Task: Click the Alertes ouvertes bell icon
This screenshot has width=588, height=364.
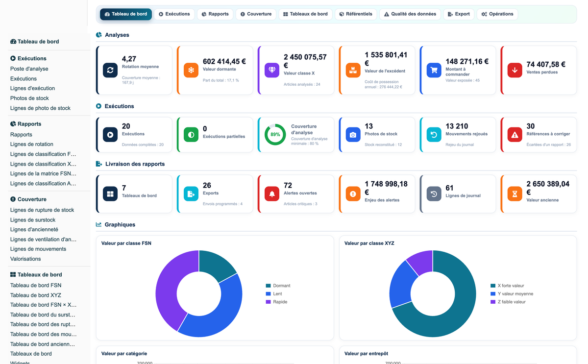Action: click(x=272, y=194)
